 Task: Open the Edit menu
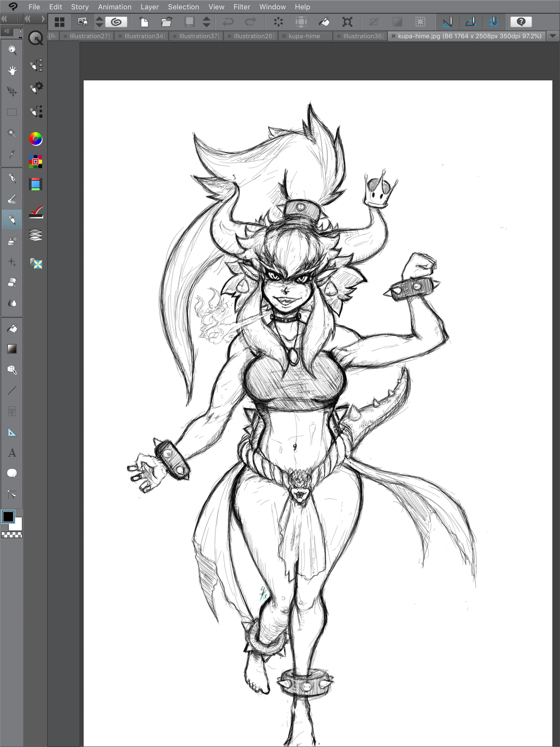(56, 7)
